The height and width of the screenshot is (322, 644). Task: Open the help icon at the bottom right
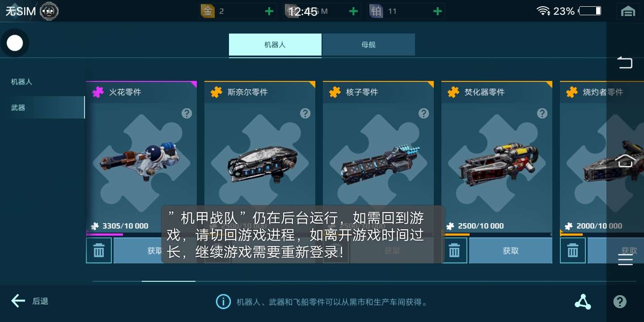pyautogui.click(x=620, y=302)
